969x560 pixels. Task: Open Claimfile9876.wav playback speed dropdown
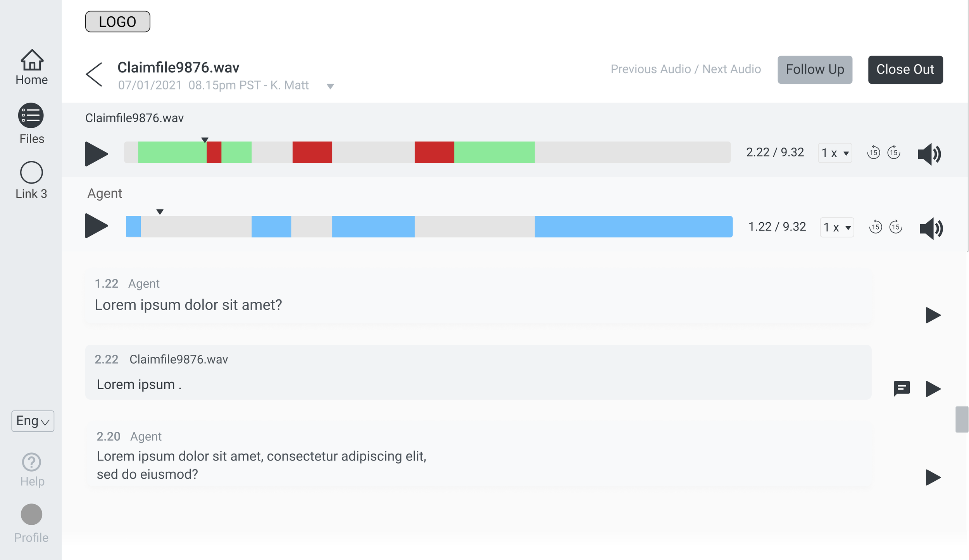pos(835,153)
